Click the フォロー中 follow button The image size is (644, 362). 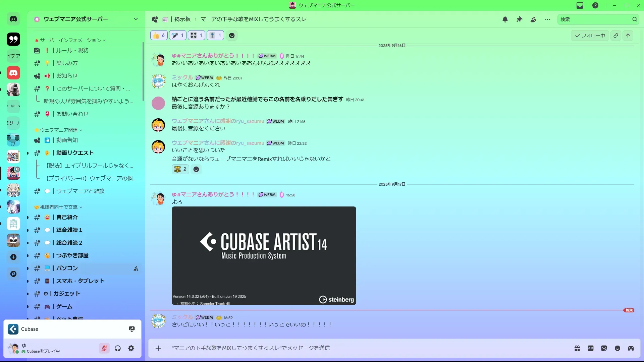pyautogui.click(x=590, y=36)
